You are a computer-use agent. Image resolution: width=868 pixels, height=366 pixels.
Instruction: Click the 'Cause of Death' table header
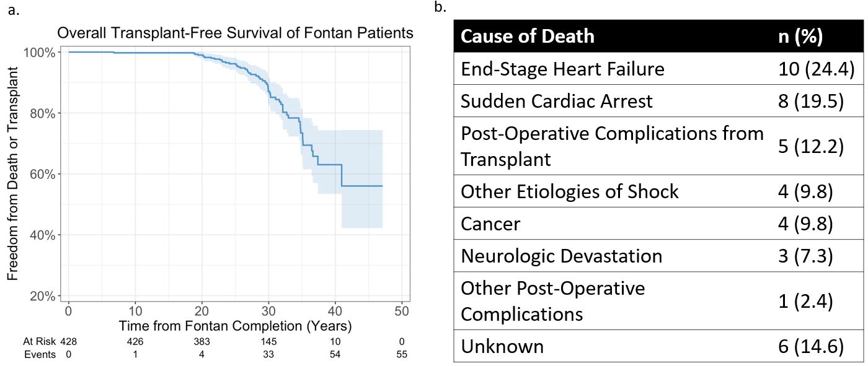[x=527, y=37]
